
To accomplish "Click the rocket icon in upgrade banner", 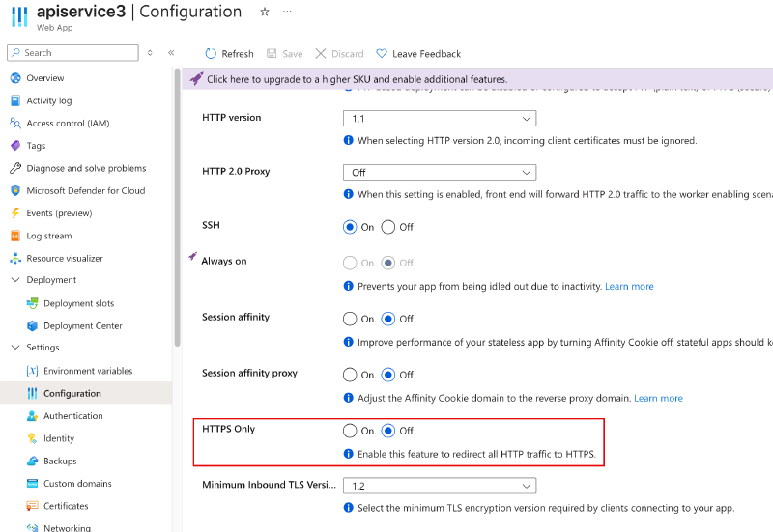I will pos(196,79).
